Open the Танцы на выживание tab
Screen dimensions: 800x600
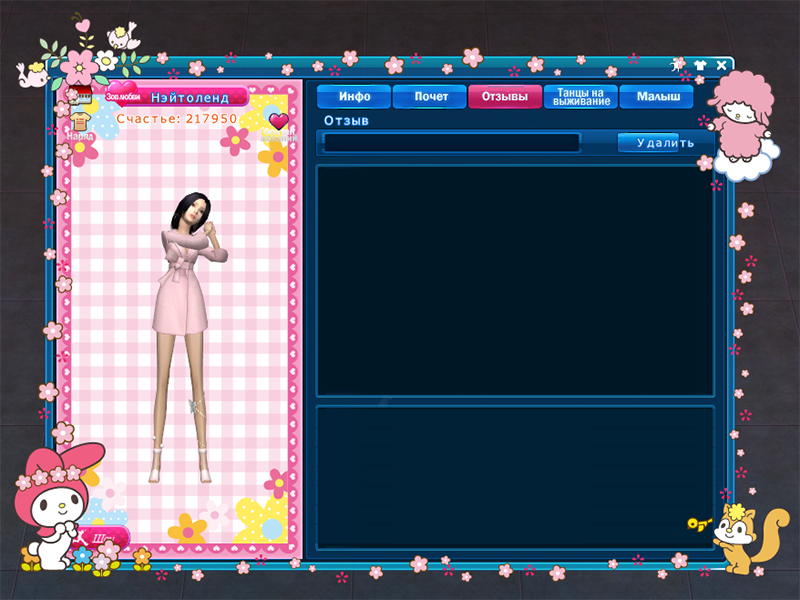point(581,96)
